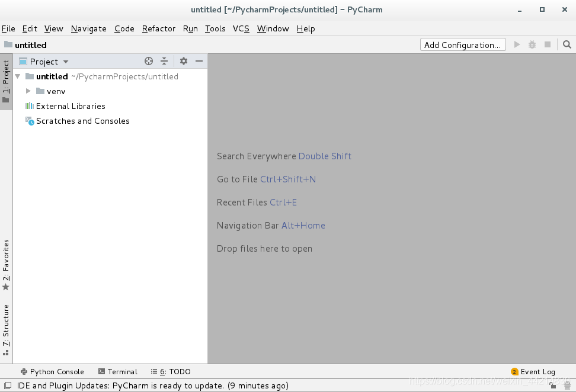Click the Ctrl+E Recent Files hint
Screen dimensions: 576x392
click(283, 203)
